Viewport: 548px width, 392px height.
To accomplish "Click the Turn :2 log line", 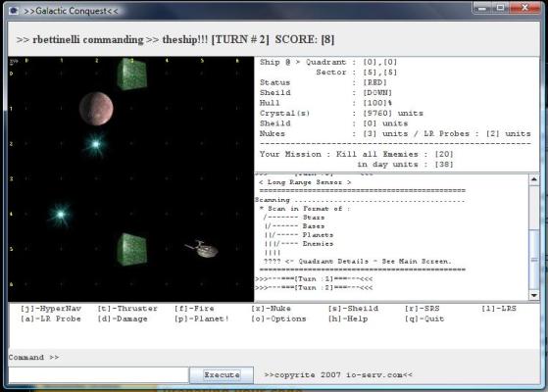I will pyautogui.click(x=314, y=288).
